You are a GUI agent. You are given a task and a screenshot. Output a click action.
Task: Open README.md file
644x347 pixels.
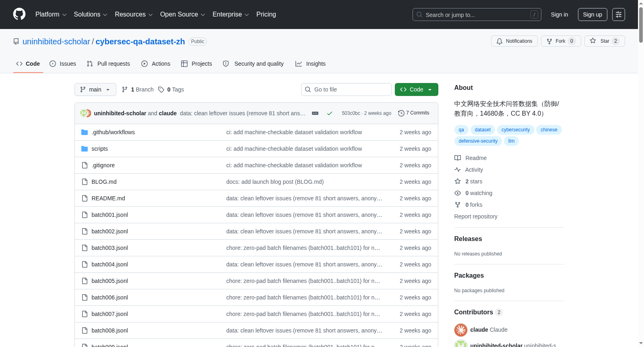pos(108,198)
